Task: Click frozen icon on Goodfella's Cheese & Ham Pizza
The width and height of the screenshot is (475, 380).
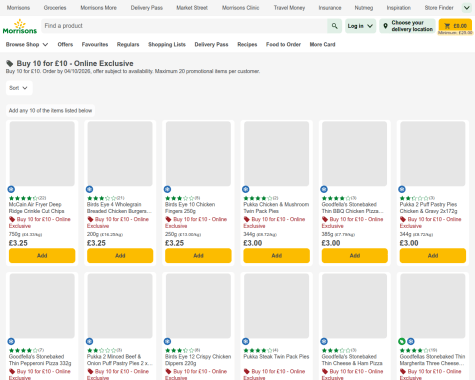Action: pyautogui.click(x=324, y=341)
